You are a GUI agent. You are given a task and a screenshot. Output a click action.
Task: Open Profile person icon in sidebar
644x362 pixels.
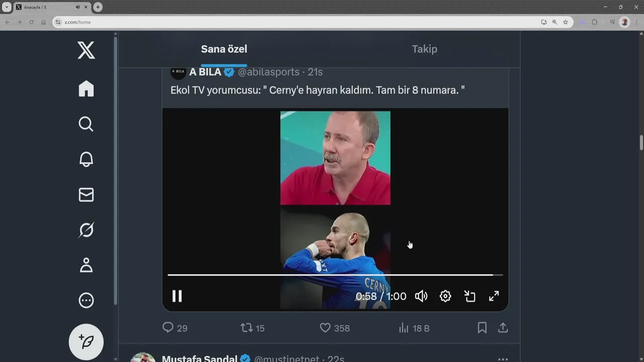pyautogui.click(x=86, y=265)
